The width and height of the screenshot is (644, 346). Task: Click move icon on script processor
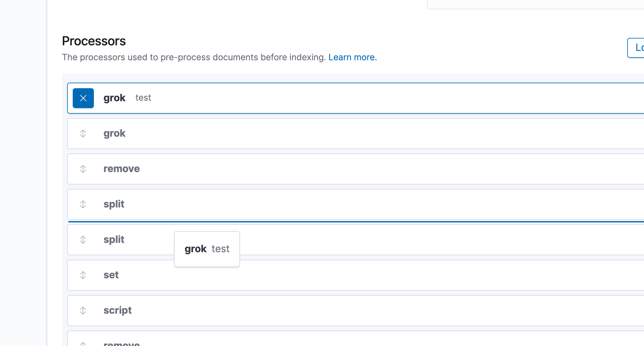[x=83, y=311]
